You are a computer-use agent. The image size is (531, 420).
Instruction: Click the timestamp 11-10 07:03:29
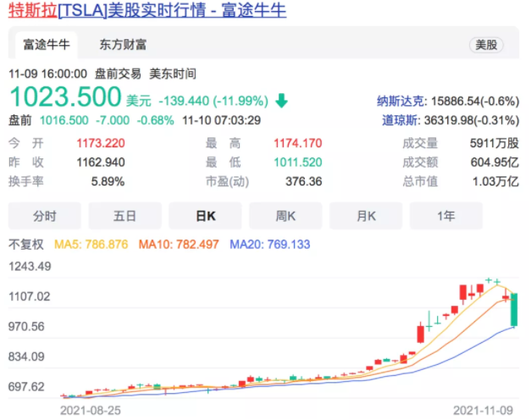click(222, 120)
